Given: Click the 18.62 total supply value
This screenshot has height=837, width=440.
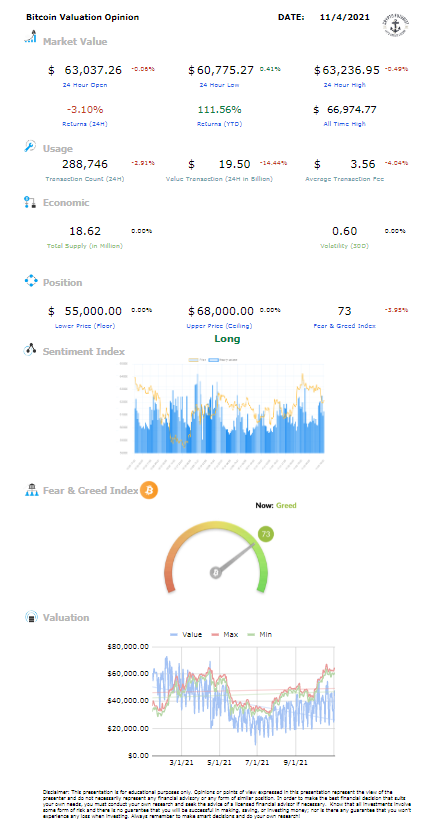Looking at the screenshot, I should (85, 231).
